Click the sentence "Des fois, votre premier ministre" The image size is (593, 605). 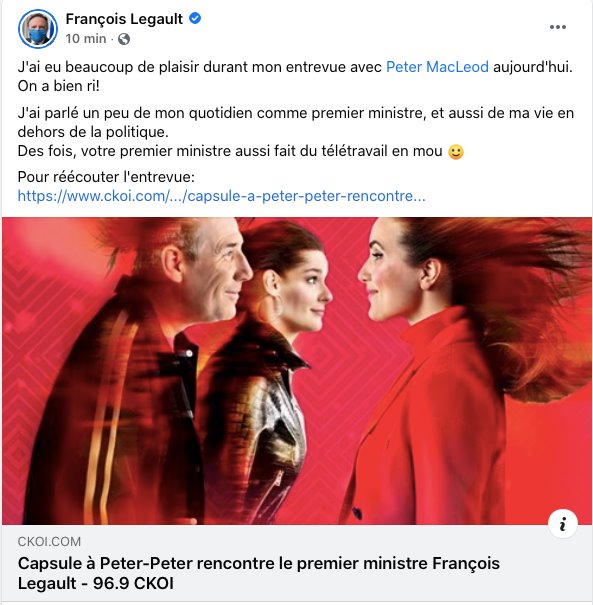click(x=230, y=151)
